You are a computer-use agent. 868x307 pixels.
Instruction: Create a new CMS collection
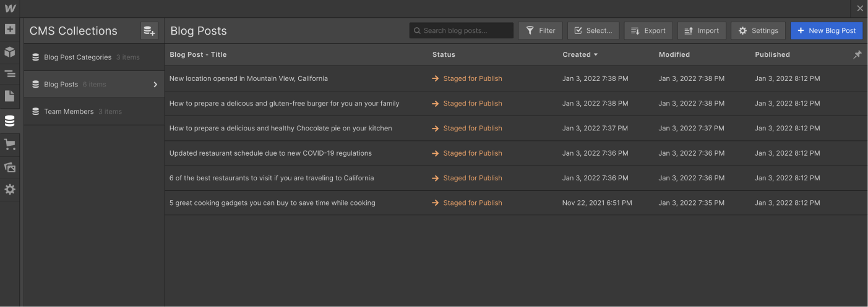pyautogui.click(x=149, y=31)
